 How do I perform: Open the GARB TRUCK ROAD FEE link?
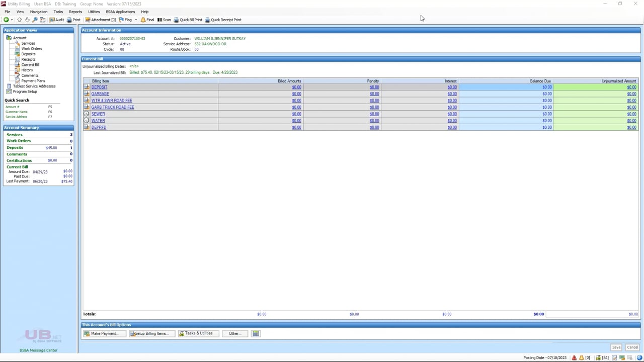[113, 107]
